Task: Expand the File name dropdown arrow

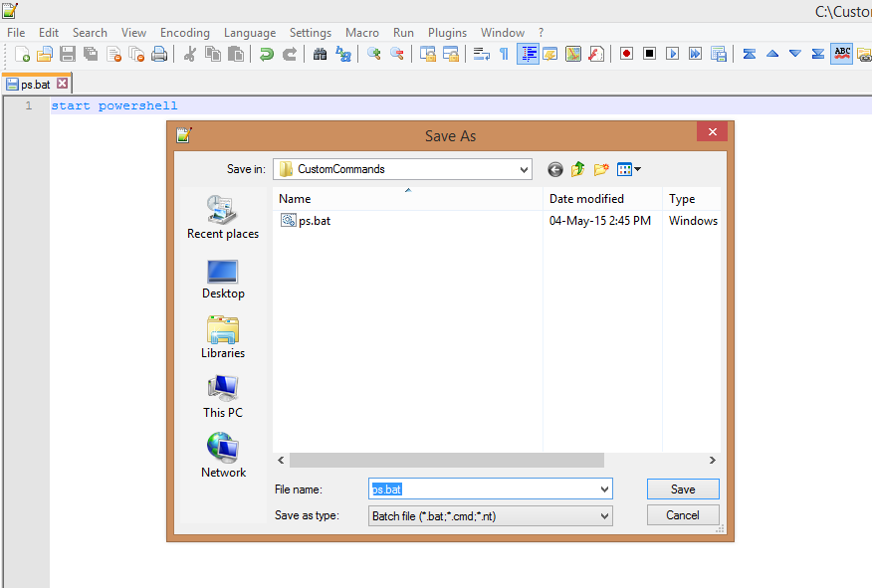Action: (x=604, y=490)
